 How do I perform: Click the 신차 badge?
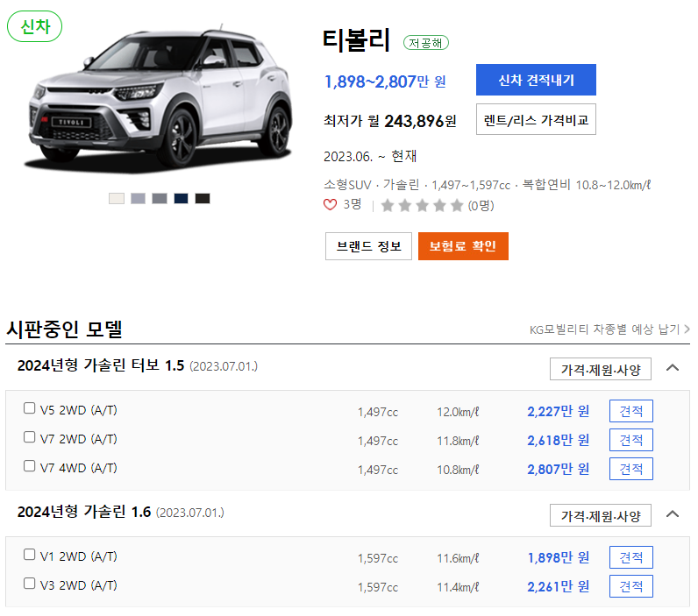[35, 26]
